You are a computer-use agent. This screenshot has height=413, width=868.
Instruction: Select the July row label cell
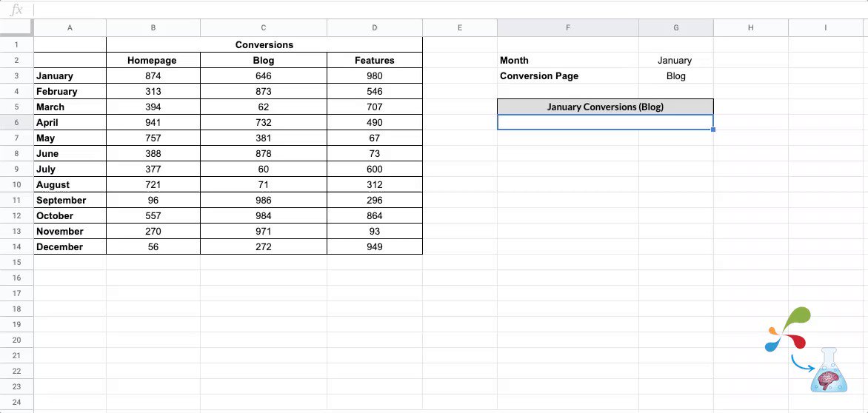[x=70, y=169]
